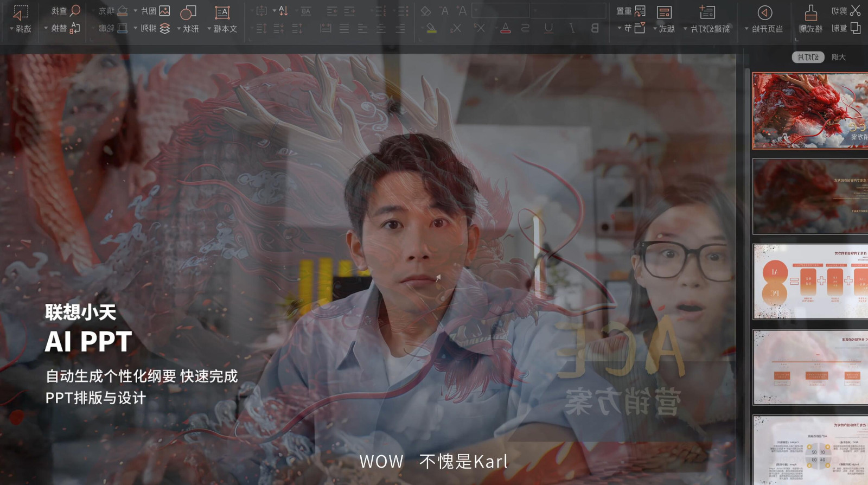The width and height of the screenshot is (868, 485).
Task: Select the fourth slide thumbnail with flowchart
Action: coord(810,367)
